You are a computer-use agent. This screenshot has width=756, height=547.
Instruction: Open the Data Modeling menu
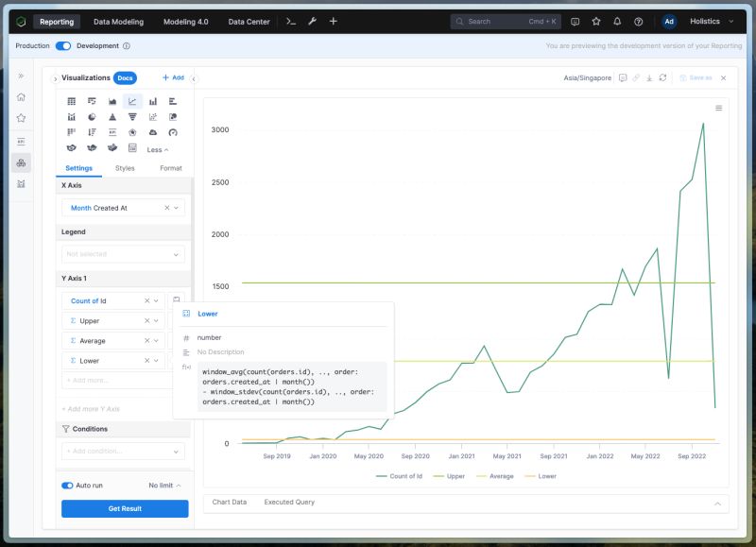click(119, 22)
